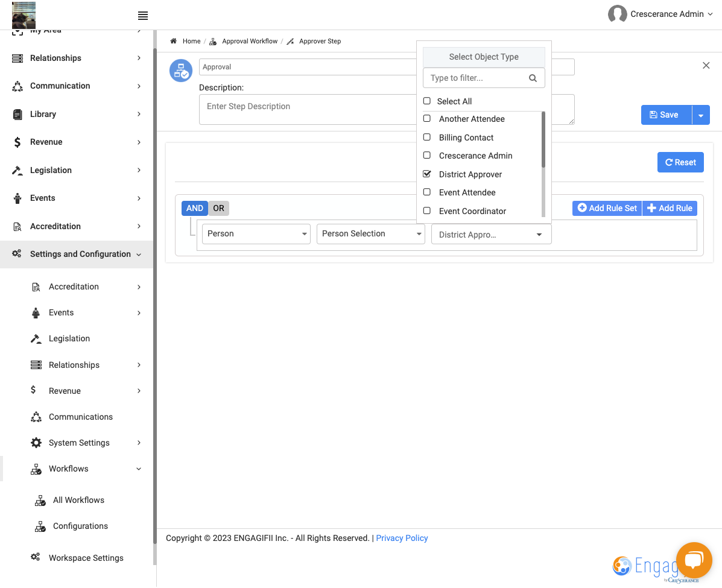Click the Events submenu icon under Settings
Screen dimensions: 722x588
[36, 313]
